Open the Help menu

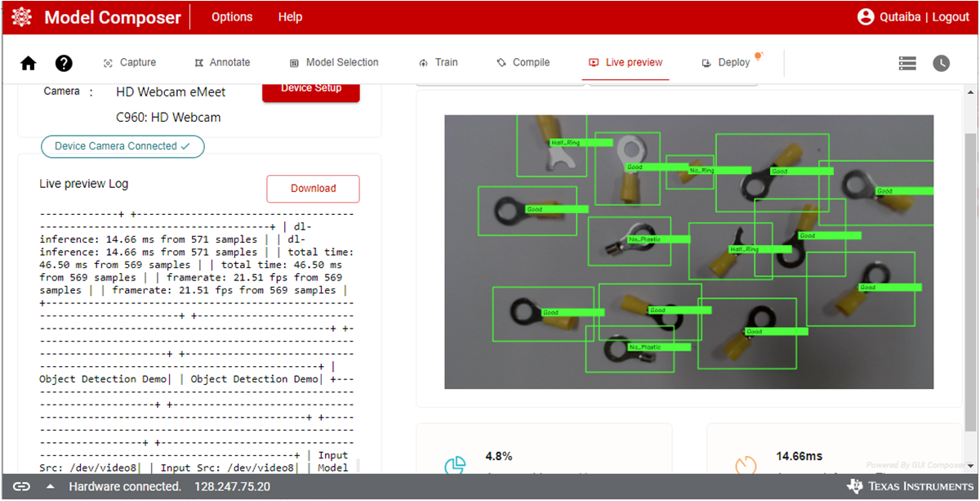pyautogui.click(x=290, y=17)
